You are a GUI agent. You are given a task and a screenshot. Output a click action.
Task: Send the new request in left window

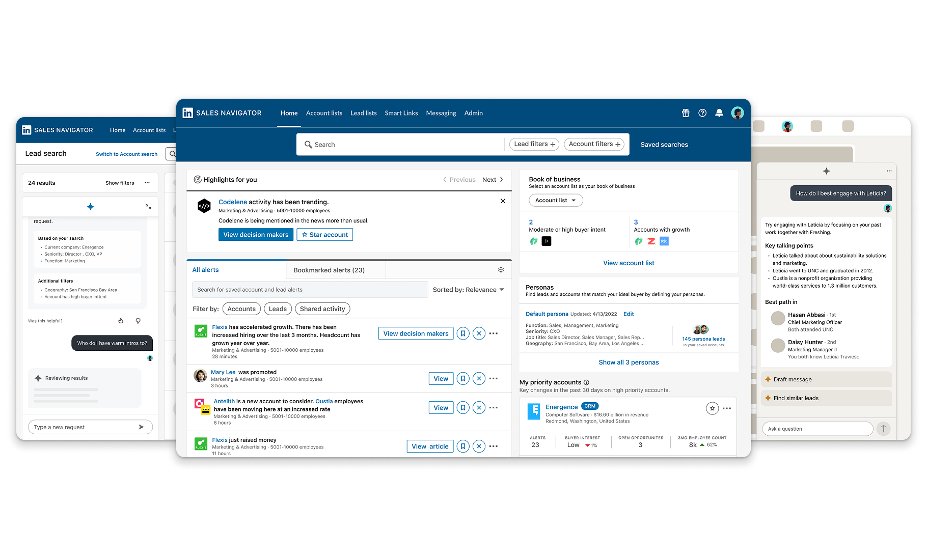141,427
